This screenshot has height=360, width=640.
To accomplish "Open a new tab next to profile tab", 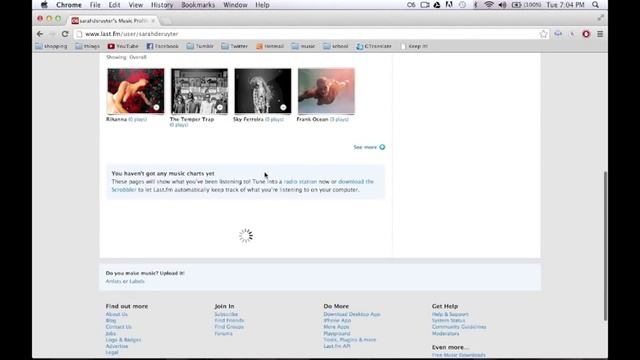I will 165,20.
